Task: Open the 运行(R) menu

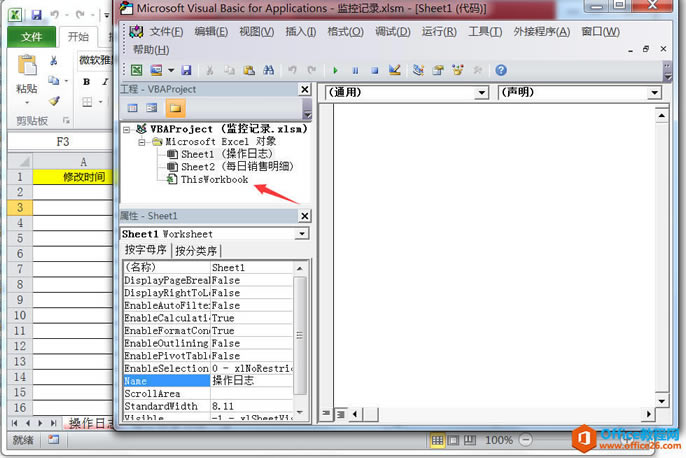Action: pyautogui.click(x=439, y=31)
